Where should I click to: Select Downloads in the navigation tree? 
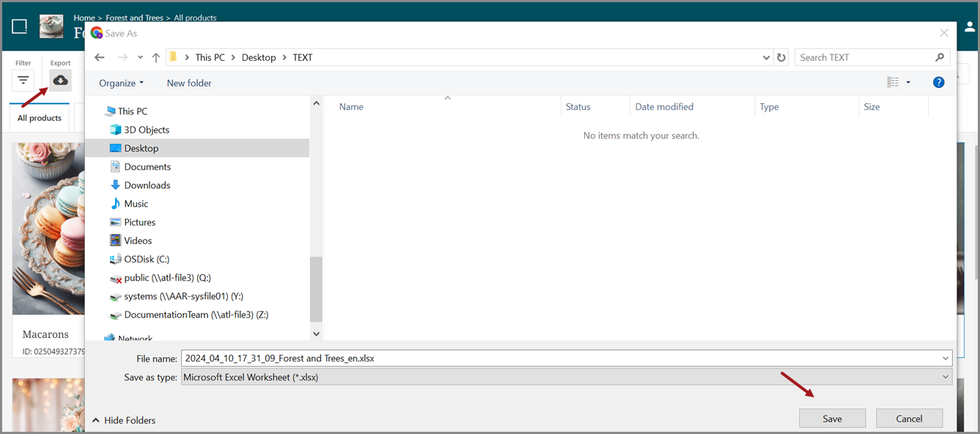(x=147, y=185)
